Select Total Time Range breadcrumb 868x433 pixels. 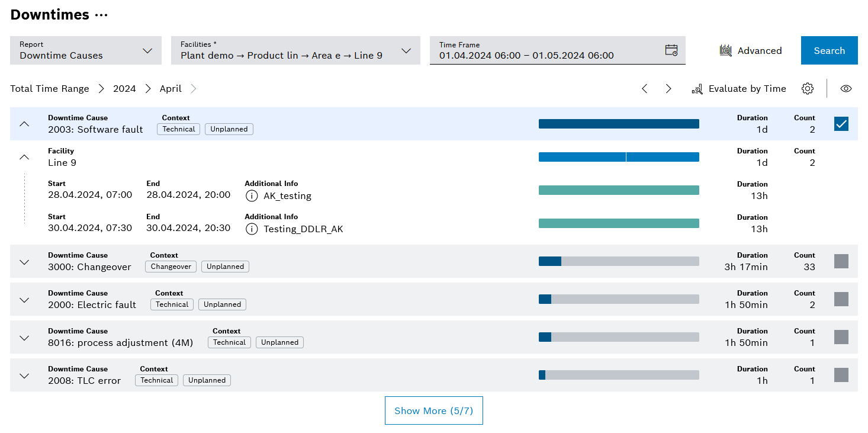50,89
